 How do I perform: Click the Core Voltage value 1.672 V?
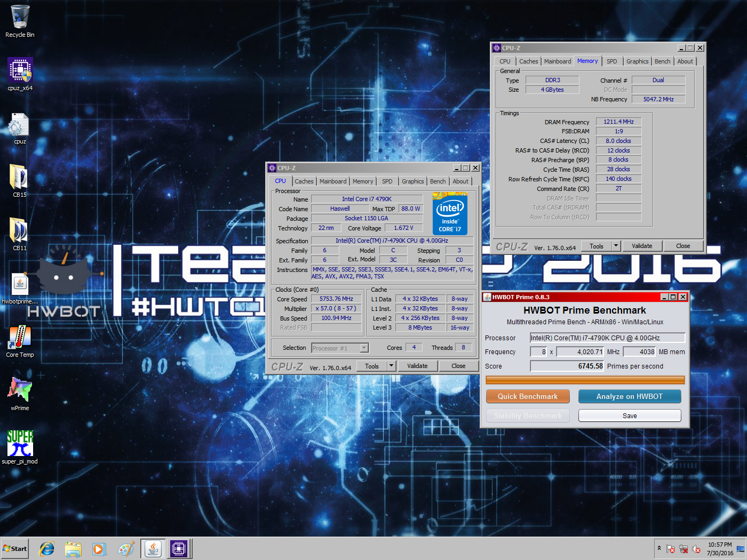(x=403, y=228)
